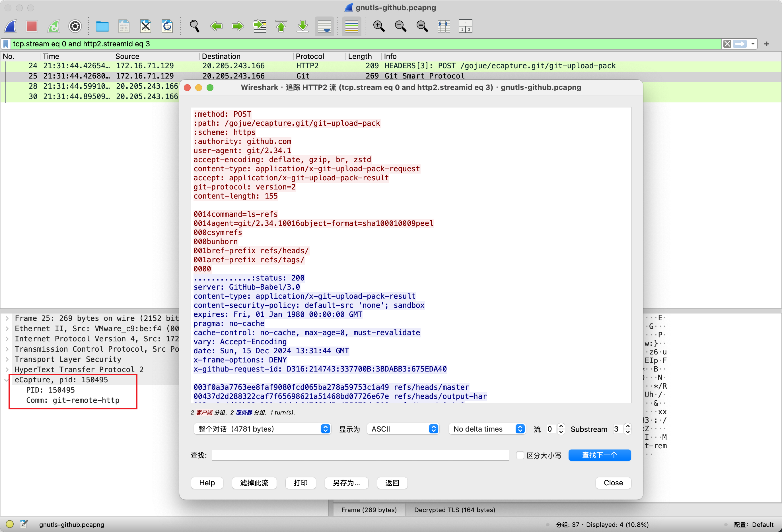
Task: Toggle auto-scroll during live capture icon
Action: [324, 26]
